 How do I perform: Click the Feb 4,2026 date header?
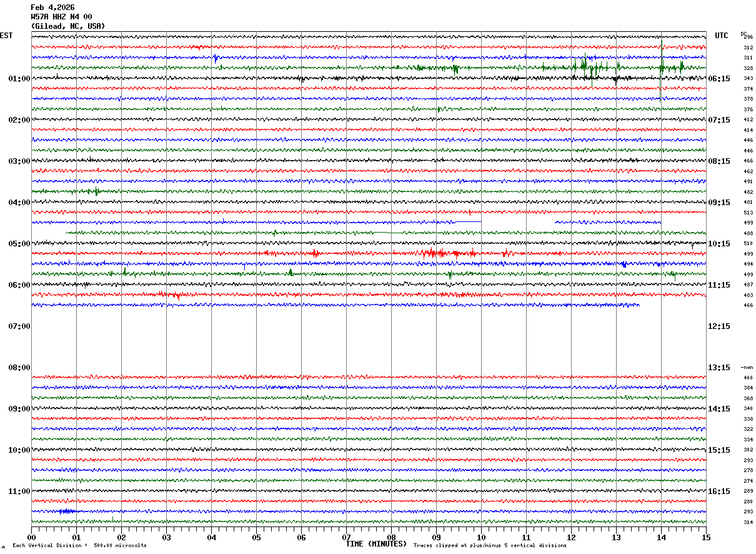(x=52, y=8)
